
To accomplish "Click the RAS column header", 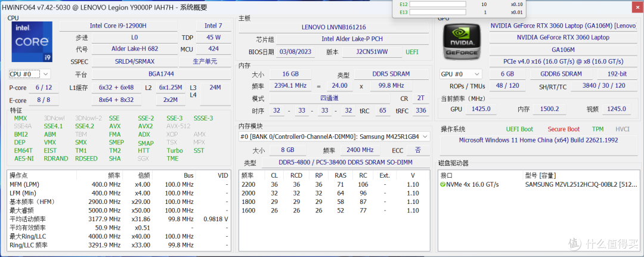I will coord(340,175).
